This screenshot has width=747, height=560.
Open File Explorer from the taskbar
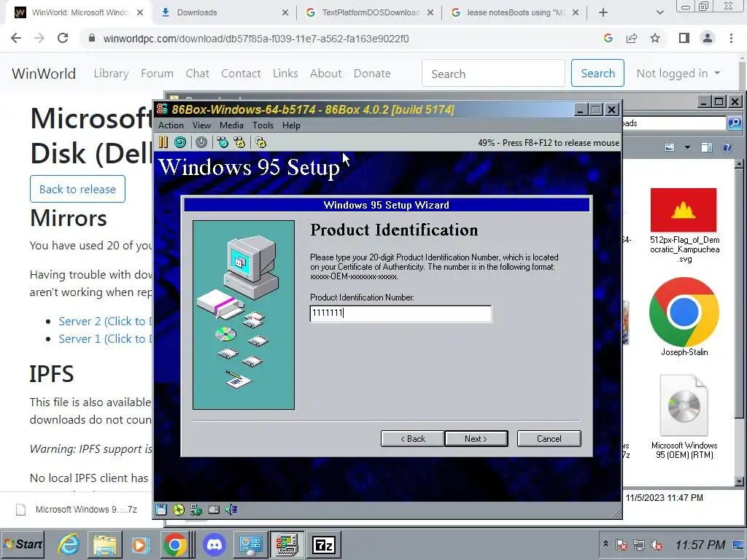(105, 544)
